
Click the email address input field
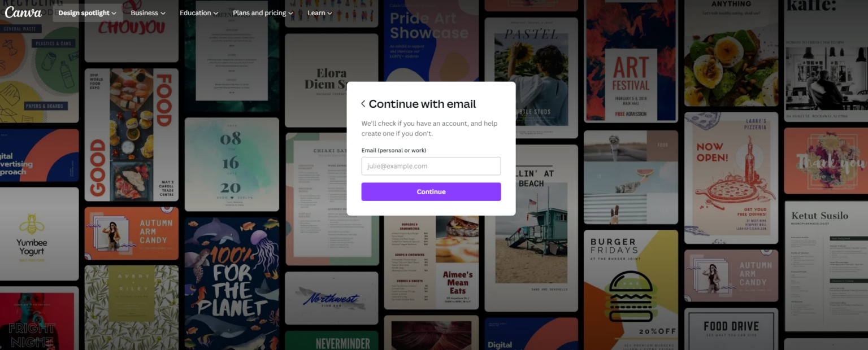click(x=431, y=166)
